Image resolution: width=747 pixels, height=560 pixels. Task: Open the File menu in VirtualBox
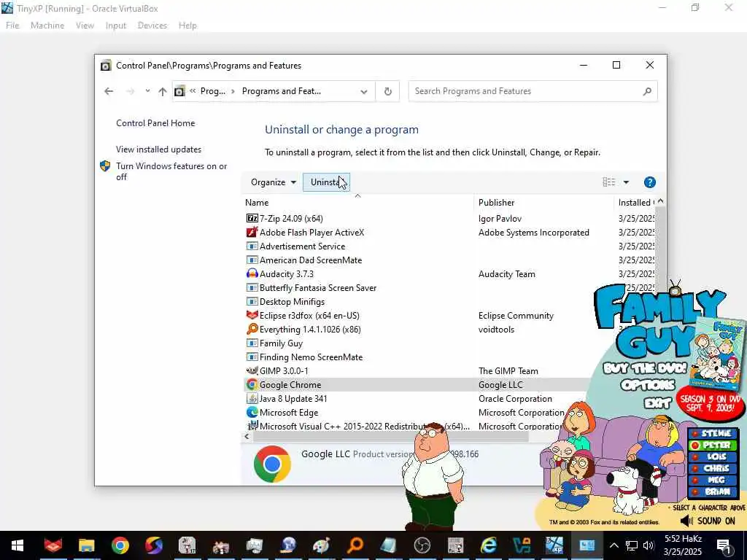[12, 26]
